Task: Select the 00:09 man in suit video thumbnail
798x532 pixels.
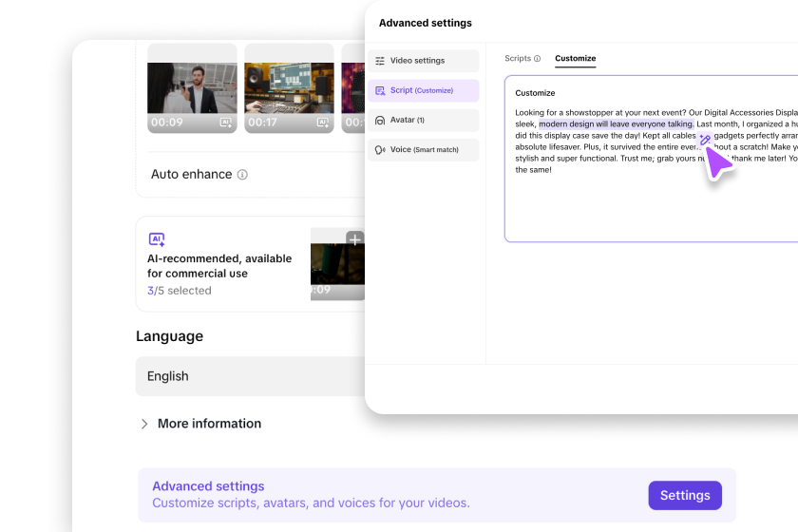Action: (192, 88)
